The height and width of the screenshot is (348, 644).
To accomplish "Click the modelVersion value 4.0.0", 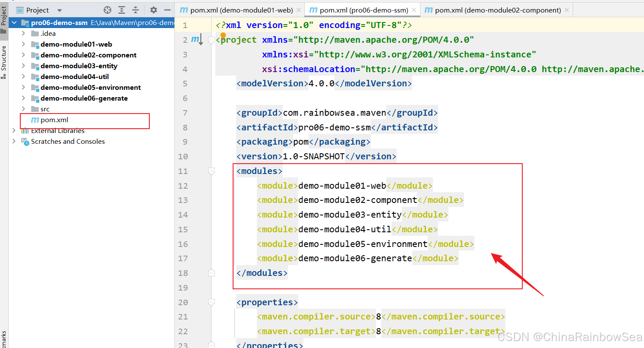I will pos(322,83).
